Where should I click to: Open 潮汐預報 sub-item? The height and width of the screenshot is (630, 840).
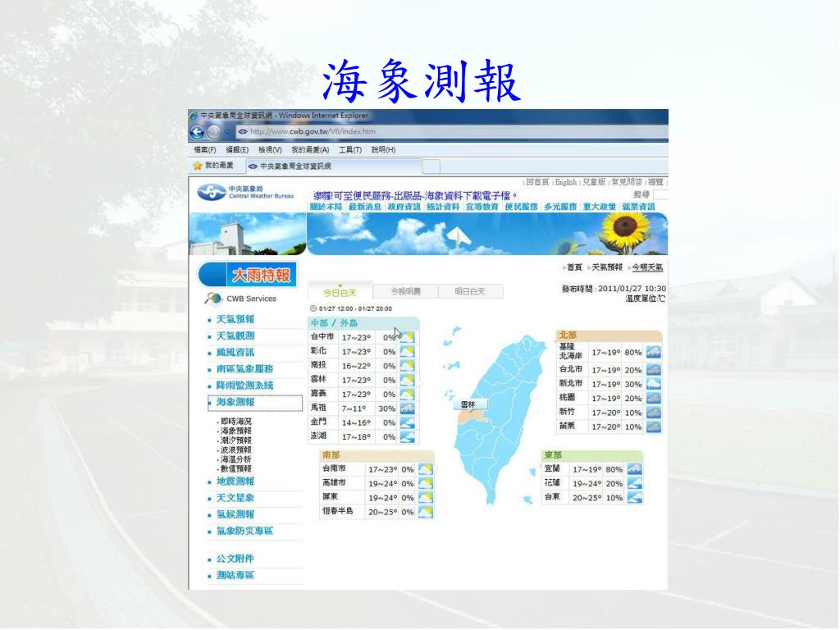(235, 441)
